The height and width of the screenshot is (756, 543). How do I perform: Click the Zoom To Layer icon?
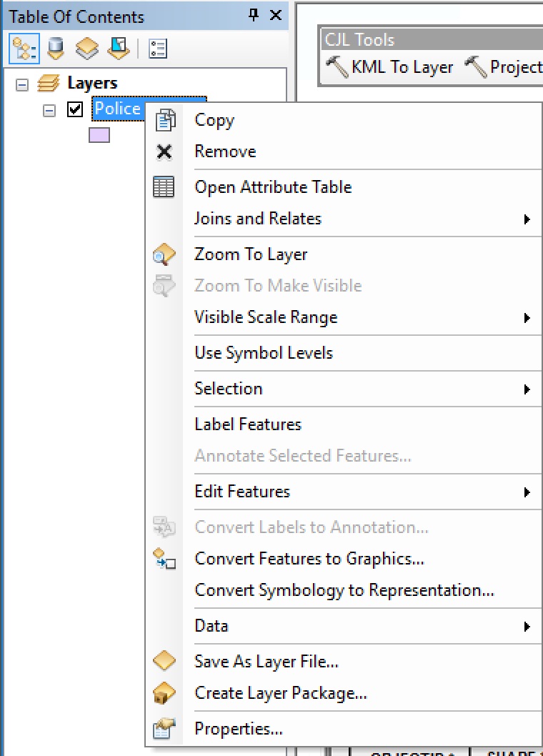(164, 254)
